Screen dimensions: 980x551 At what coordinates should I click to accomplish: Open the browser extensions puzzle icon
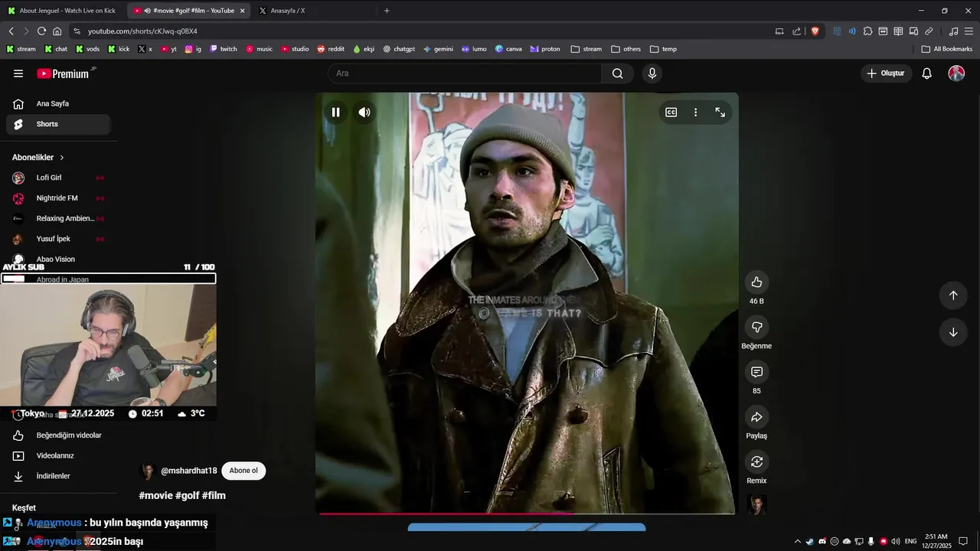click(867, 31)
